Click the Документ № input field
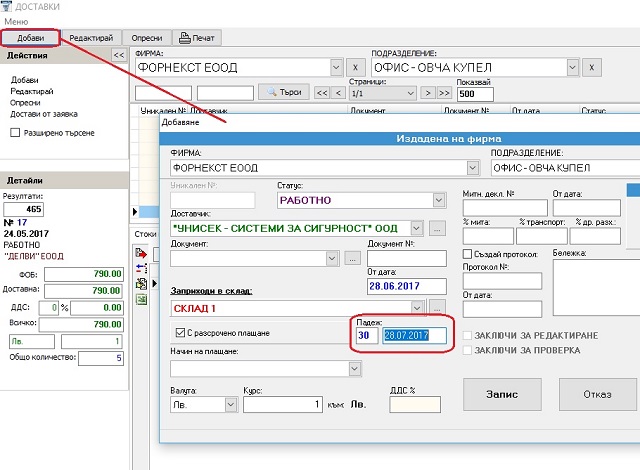This screenshot has height=470, width=640. tap(407, 258)
